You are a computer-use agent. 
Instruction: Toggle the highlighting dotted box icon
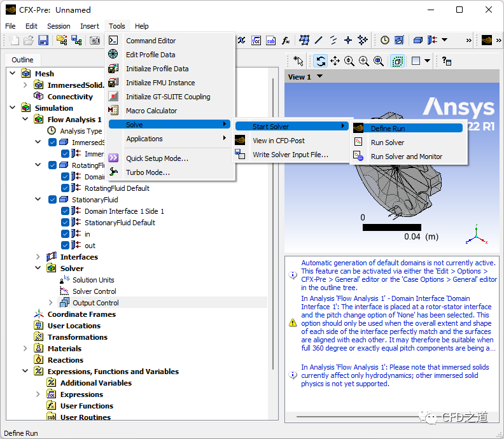click(x=397, y=60)
